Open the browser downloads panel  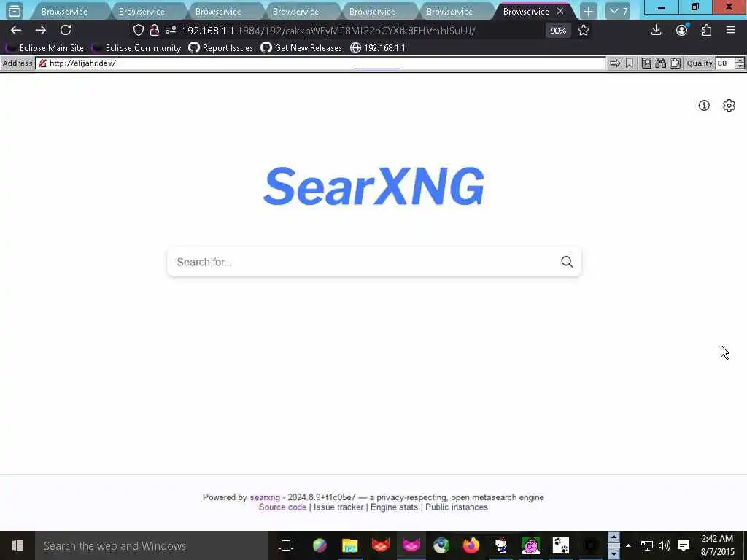click(656, 31)
